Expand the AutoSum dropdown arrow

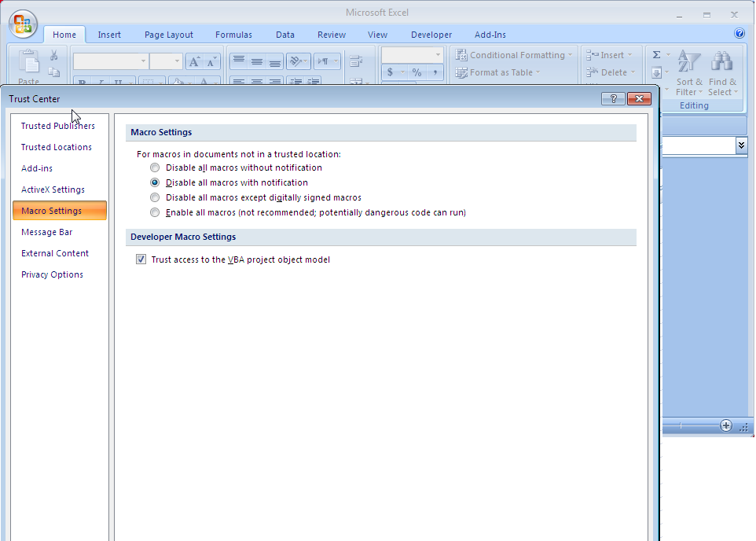click(668, 55)
